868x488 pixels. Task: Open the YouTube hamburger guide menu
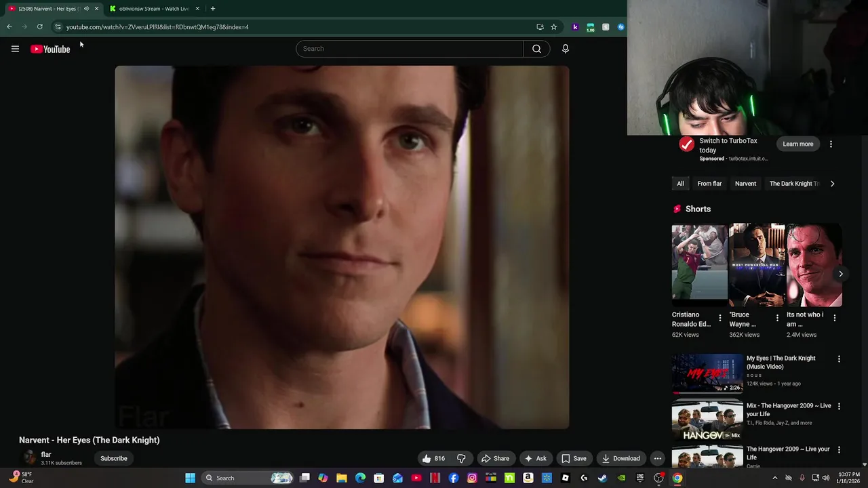pos(15,49)
